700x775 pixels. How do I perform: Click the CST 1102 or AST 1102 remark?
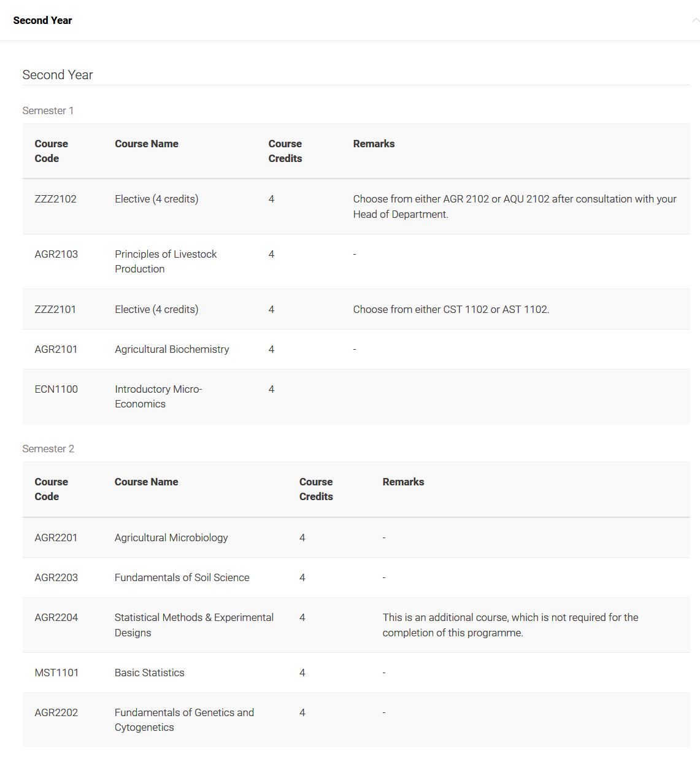(451, 309)
